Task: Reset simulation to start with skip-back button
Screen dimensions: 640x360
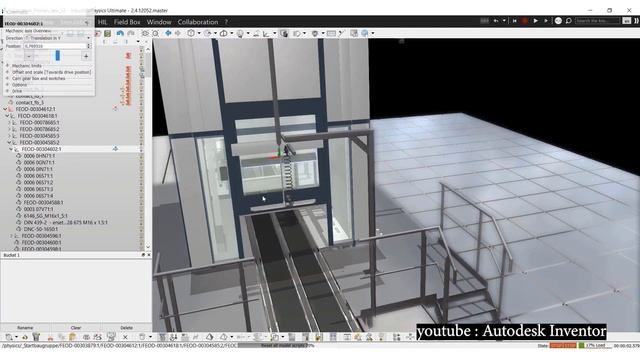Action: pos(515,21)
